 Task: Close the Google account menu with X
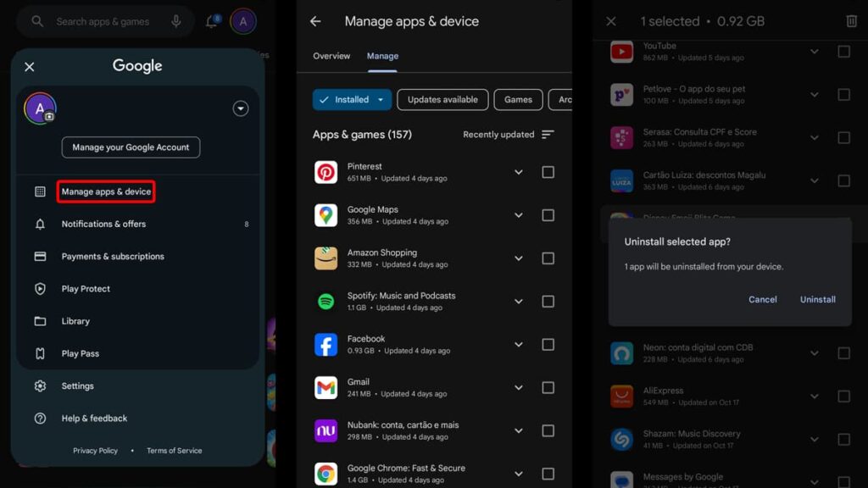coord(30,67)
